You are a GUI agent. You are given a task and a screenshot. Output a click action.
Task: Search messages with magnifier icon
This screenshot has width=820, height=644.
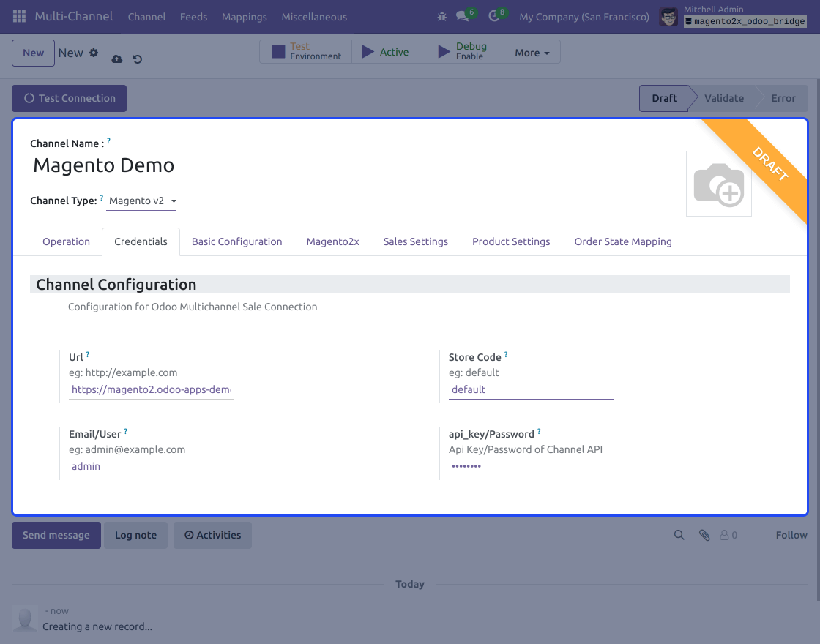coord(679,535)
